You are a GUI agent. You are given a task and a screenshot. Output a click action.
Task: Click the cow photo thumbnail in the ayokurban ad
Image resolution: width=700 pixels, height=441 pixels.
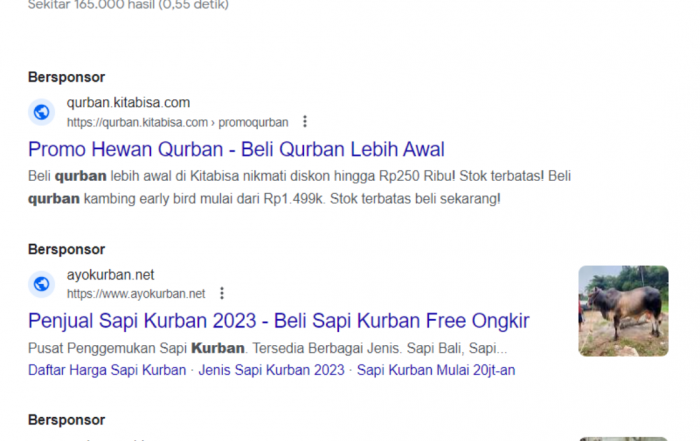pos(623,311)
